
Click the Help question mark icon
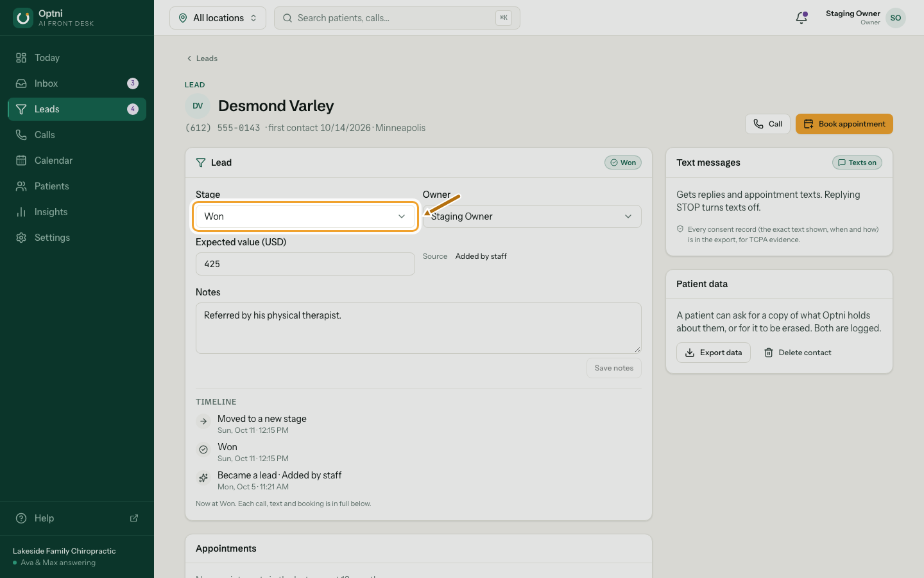pos(21,518)
